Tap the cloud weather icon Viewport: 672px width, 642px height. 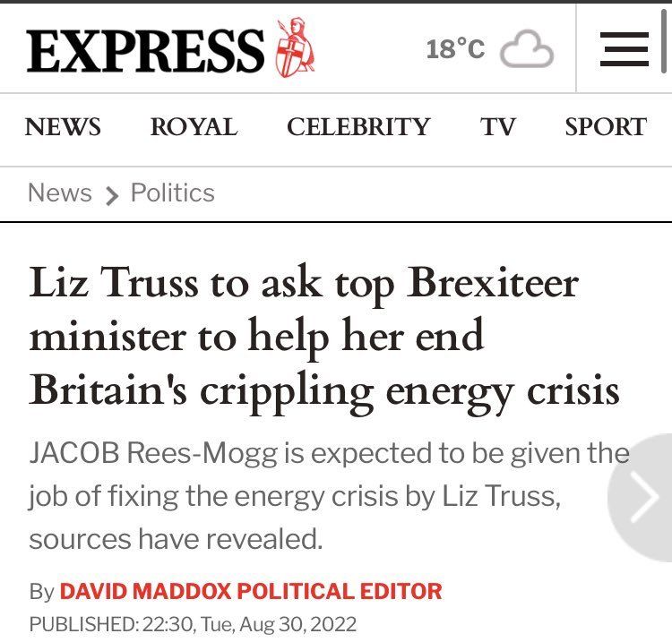pos(527,49)
